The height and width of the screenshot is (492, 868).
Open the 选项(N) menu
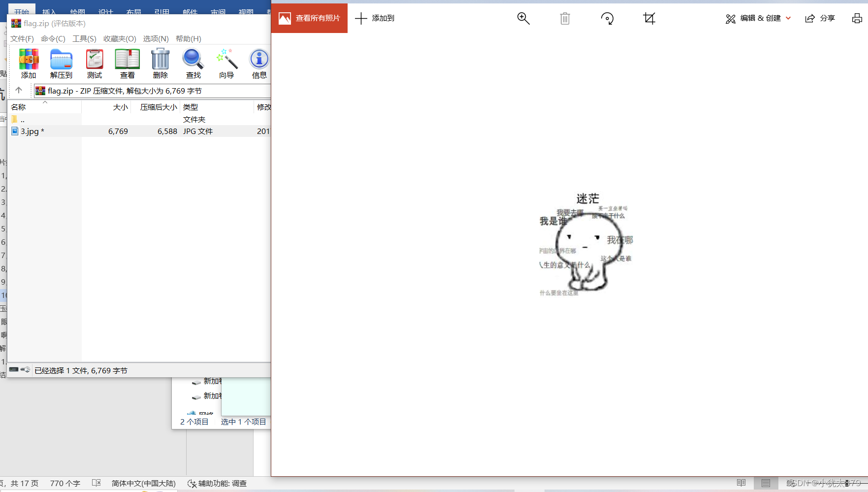point(156,38)
